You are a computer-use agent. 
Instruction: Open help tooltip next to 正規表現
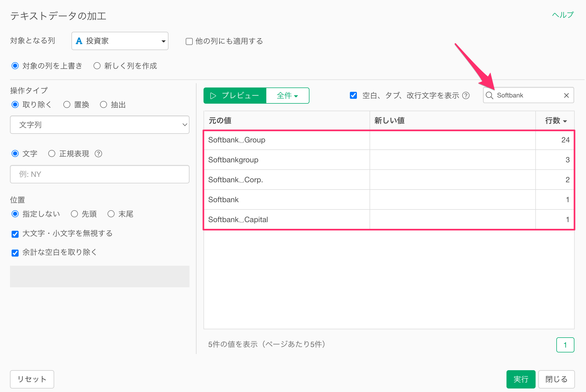point(98,153)
